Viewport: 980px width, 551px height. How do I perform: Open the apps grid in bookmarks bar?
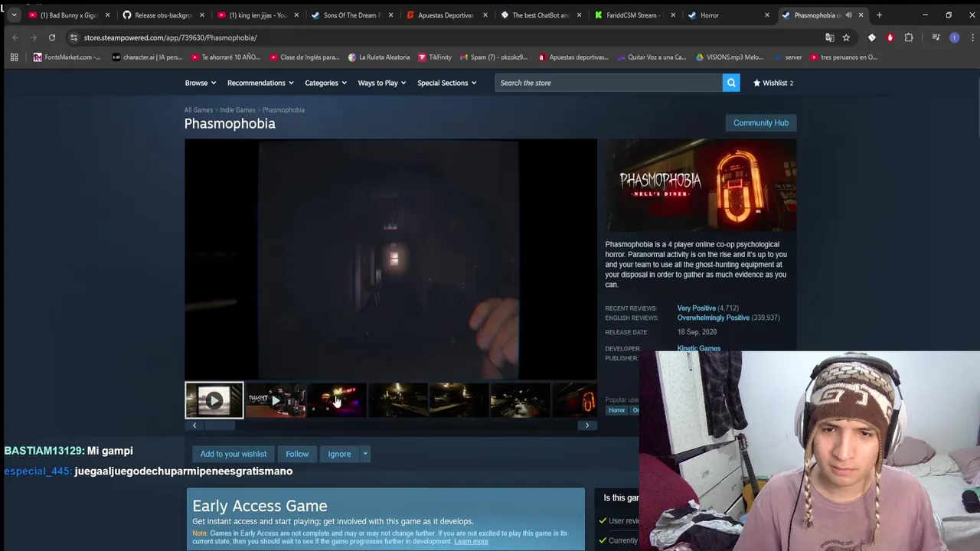14,57
